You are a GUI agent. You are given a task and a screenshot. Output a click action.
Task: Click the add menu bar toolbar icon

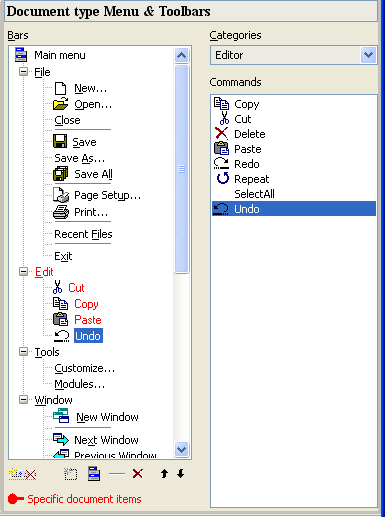pyautogui.click(x=94, y=474)
